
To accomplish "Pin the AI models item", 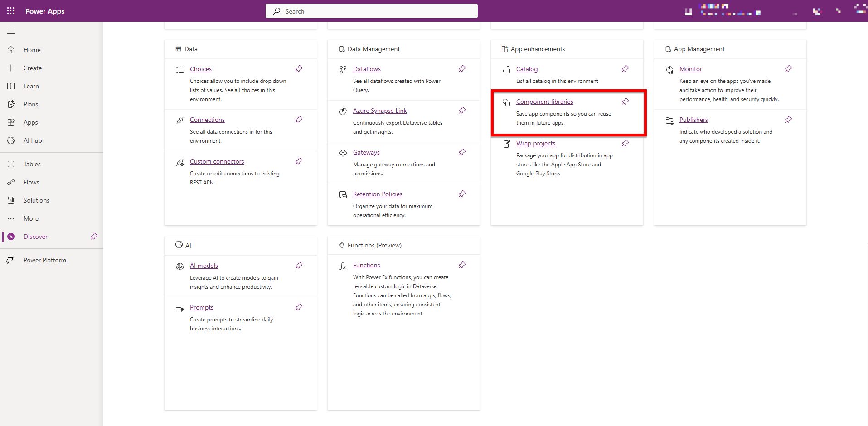I will point(299,266).
